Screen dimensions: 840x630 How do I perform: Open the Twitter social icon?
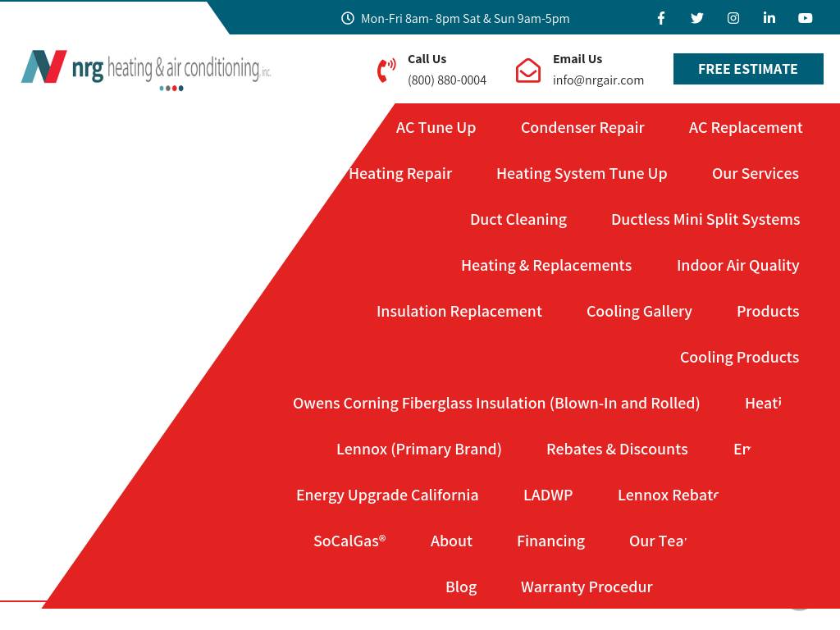[x=697, y=18]
